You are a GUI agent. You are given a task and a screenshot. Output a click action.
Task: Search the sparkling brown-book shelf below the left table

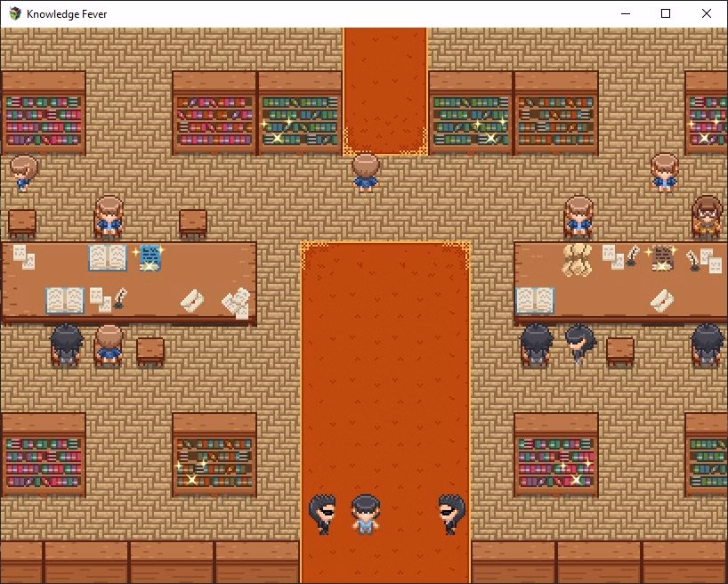coord(214,455)
